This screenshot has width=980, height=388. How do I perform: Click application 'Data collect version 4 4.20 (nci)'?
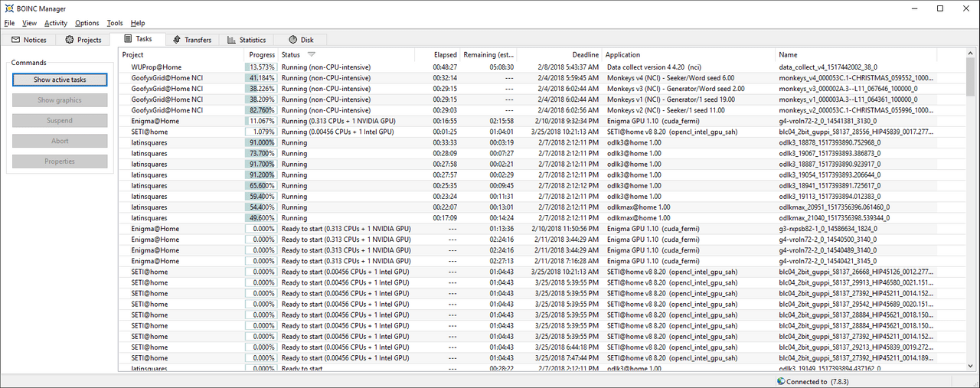point(658,67)
